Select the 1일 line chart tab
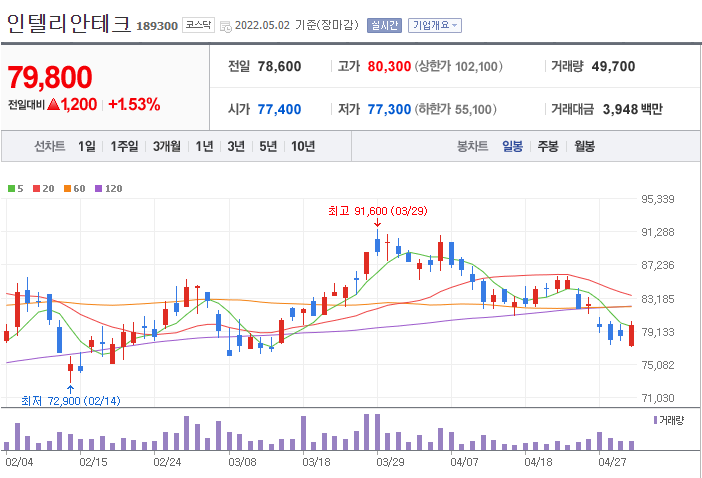This screenshot has height=478, width=702. pos(87,146)
